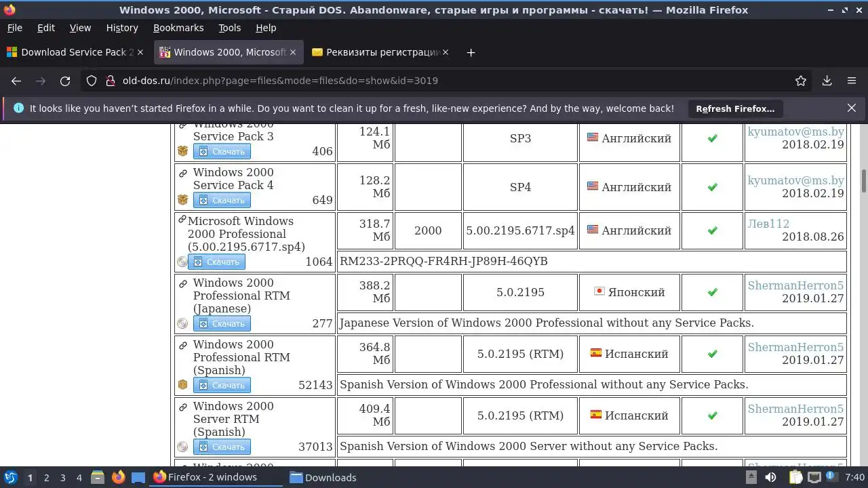Switch to Download Service Pack tab
This screenshot has height=488, width=868.
(x=76, y=52)
